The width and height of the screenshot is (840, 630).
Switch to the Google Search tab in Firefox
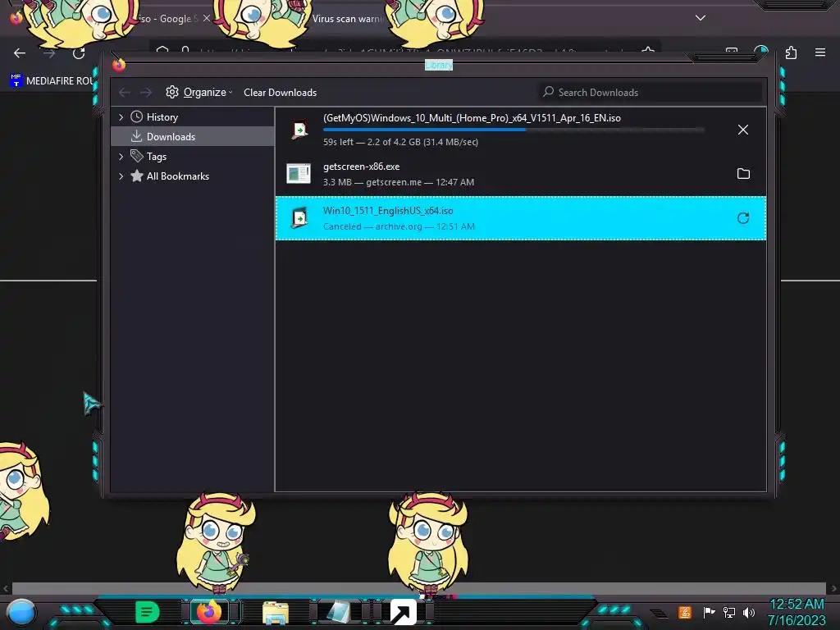167,19
